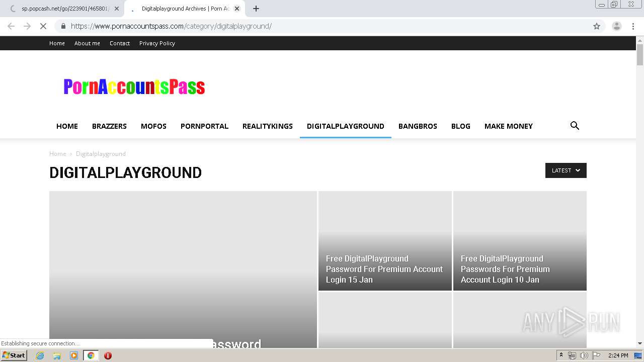This screenshot has height=362, width=644.
Task: Close the Digitalplayground Archives tab
Action: [x=237, y=9]
